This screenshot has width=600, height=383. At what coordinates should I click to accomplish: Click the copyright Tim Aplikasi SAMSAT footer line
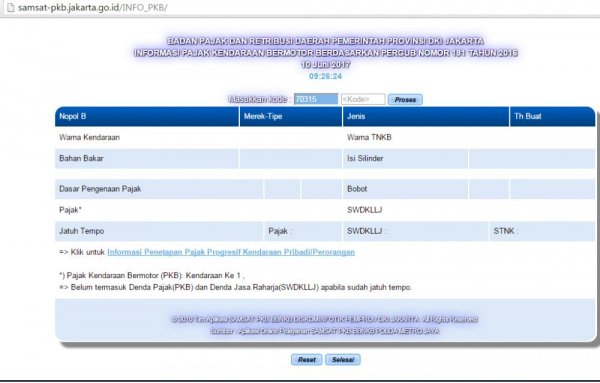[324, 319]
